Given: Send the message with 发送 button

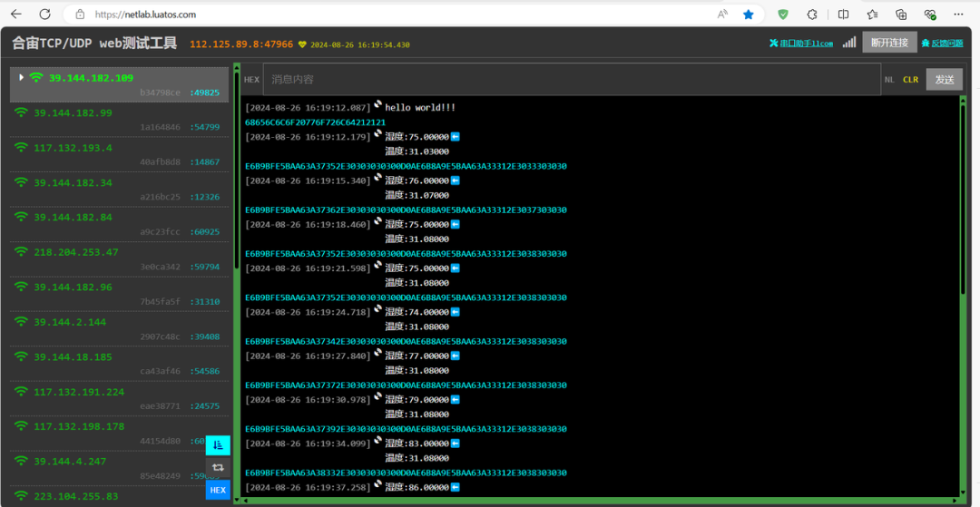Looking at the screenshot, I should 945,79.
